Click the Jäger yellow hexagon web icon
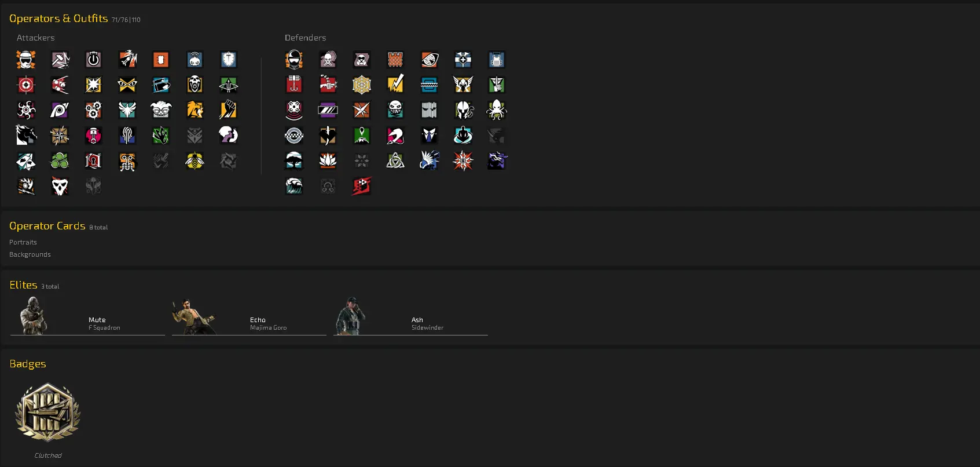This screenshot has height=467, width=980. pyautogui.click(x=362, y=85)
